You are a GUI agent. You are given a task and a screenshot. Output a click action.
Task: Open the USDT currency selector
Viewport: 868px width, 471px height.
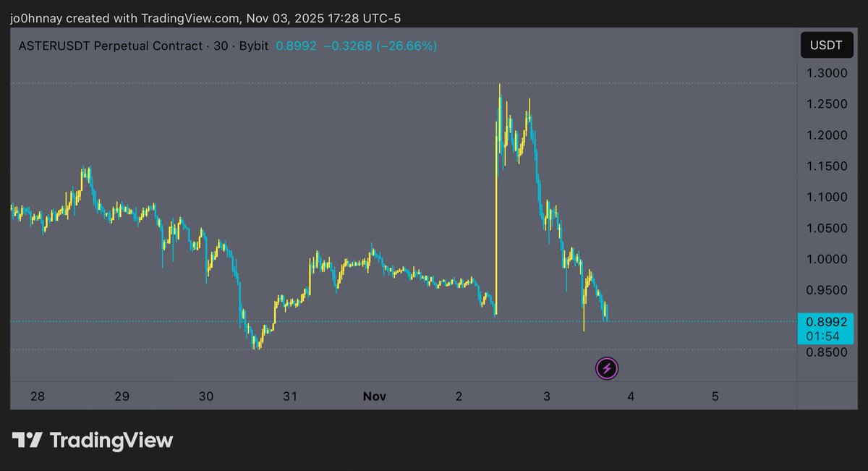826,46
